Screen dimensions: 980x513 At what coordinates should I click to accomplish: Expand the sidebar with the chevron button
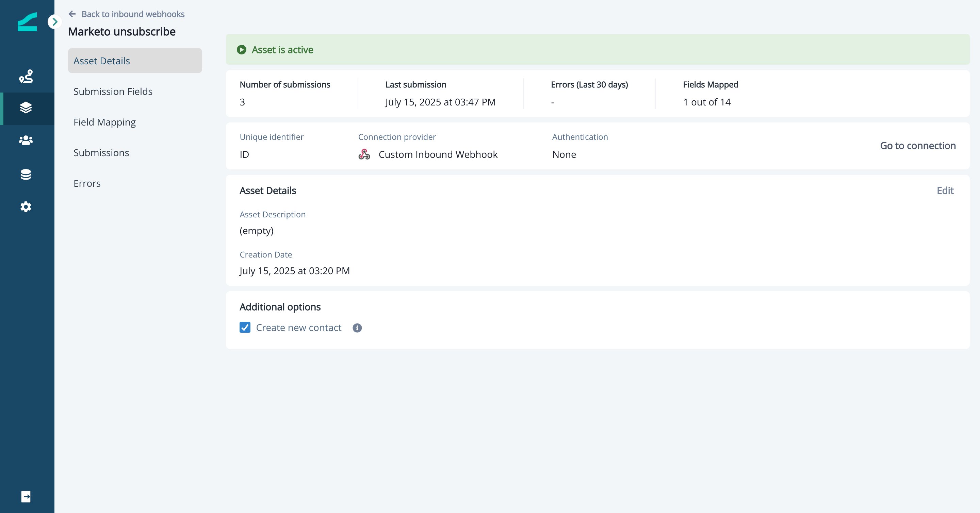55,22
